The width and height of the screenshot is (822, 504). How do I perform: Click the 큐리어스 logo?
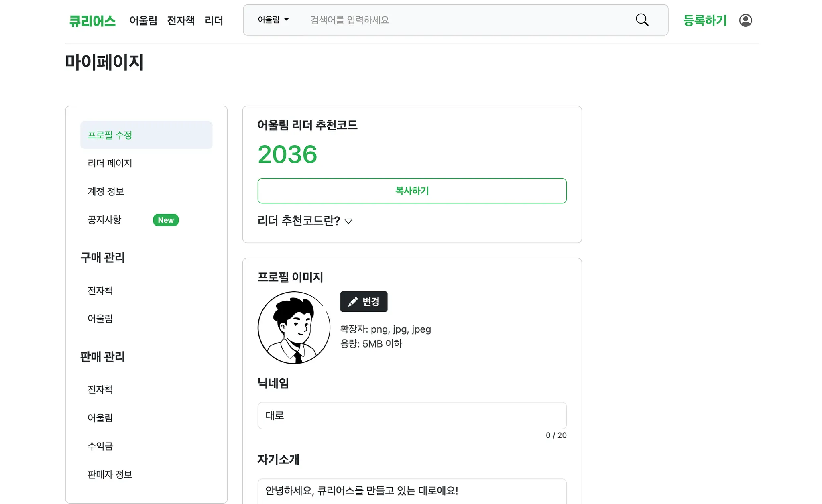[x=92, y=21]
